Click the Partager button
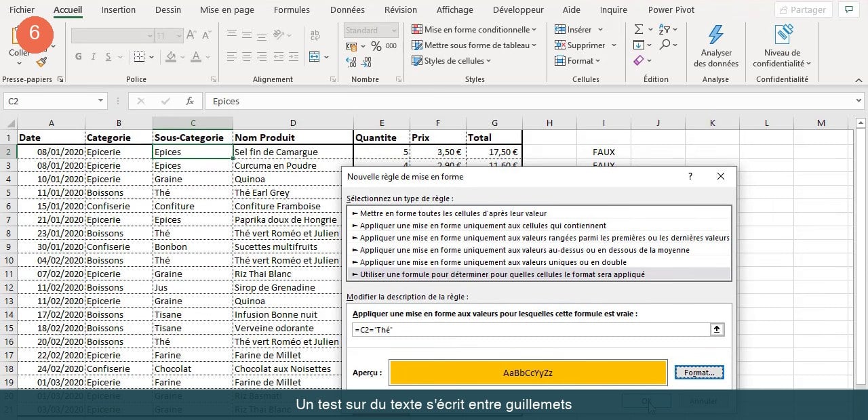Screen dimensions: 868x420 pyautogui.click(x=804, y=9)
